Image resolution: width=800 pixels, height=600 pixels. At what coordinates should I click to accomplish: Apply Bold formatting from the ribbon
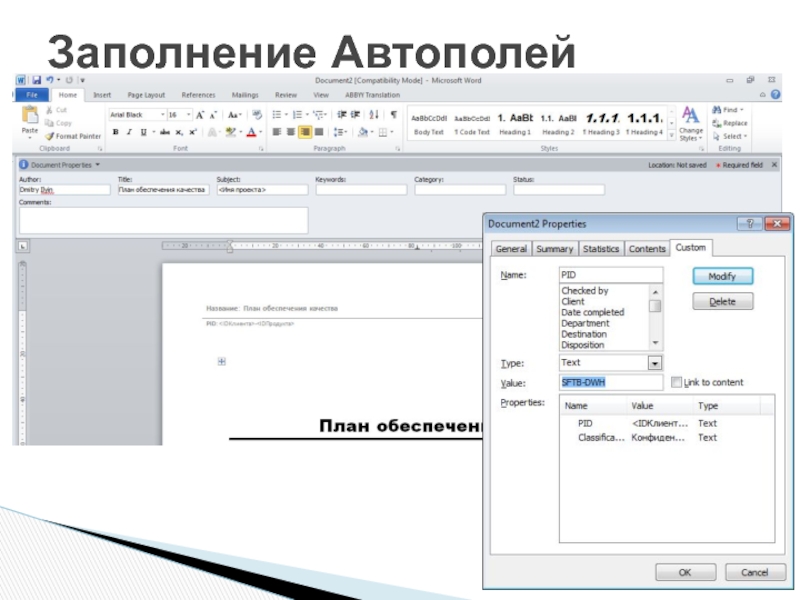coord(115,132)
